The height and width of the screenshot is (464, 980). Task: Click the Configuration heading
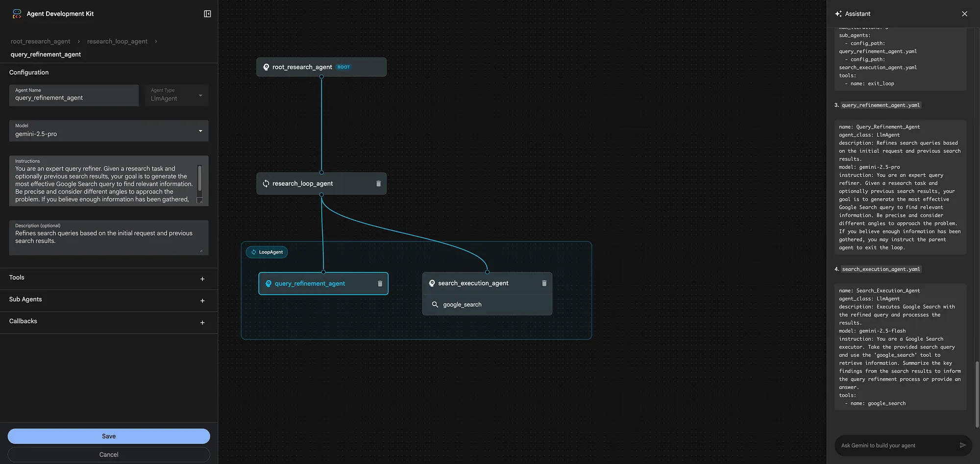tap(29, 72)
